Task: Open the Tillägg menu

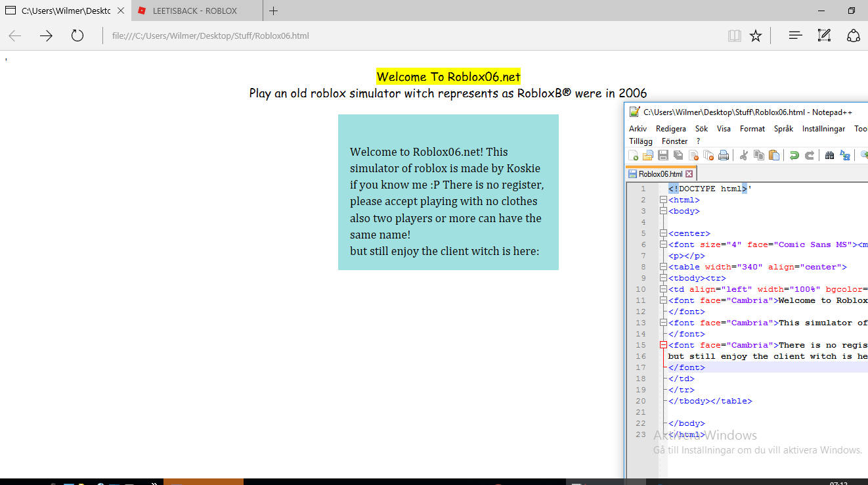Action: tap(641, 141)
